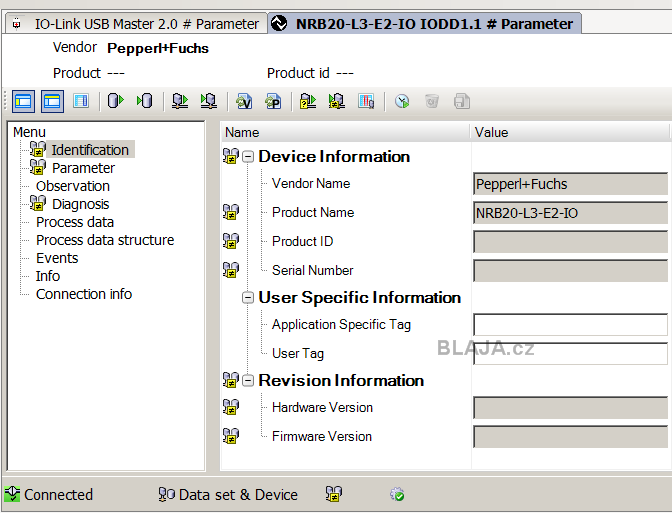Click the mismatch icon on Device Information row

231,156
